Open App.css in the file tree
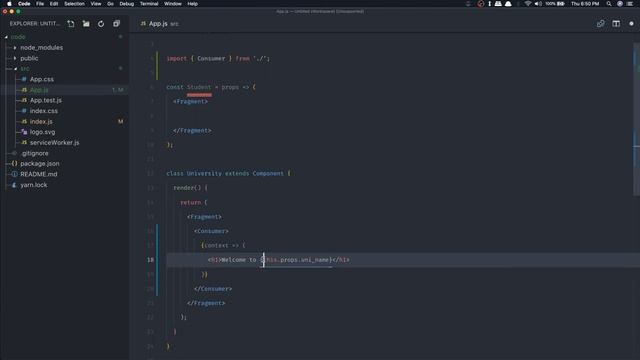 click(42, 79)
